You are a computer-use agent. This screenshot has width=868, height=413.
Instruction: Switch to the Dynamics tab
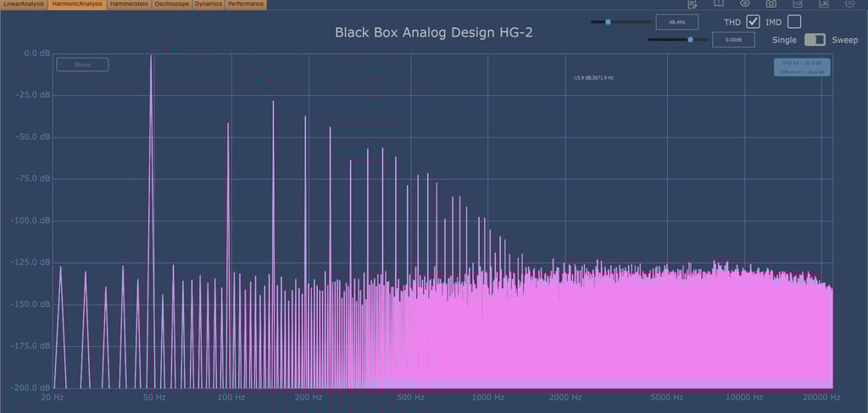(x=209, y=4)
